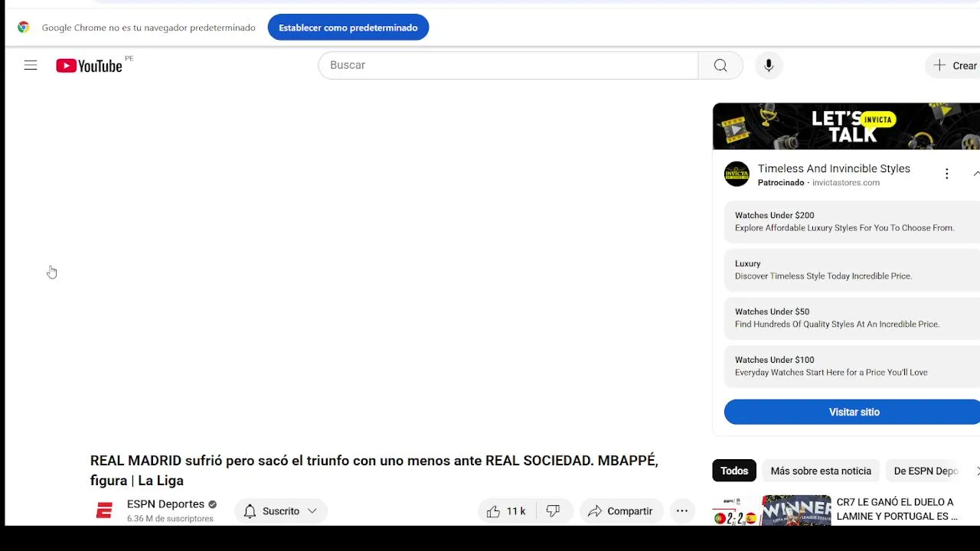Open ad options three-dot menu
The image size is (980, 551).
(x=946, y=174)
